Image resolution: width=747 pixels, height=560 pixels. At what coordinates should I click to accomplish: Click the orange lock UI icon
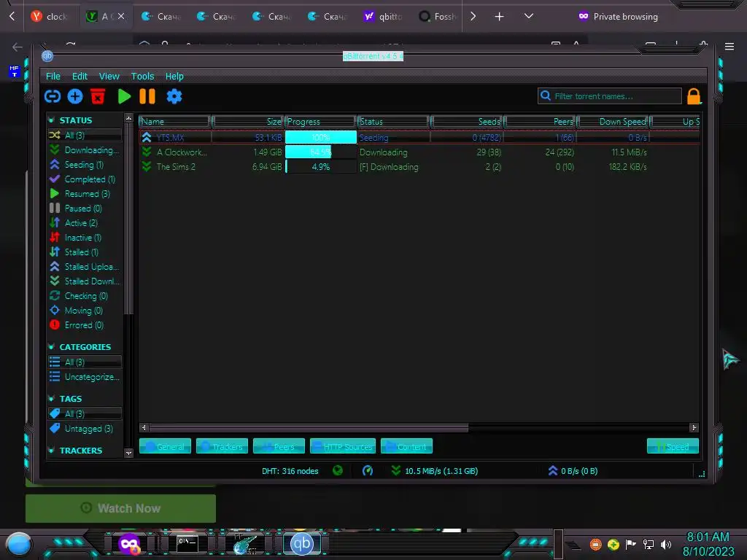pyautogui.click(x=694, y=97)
